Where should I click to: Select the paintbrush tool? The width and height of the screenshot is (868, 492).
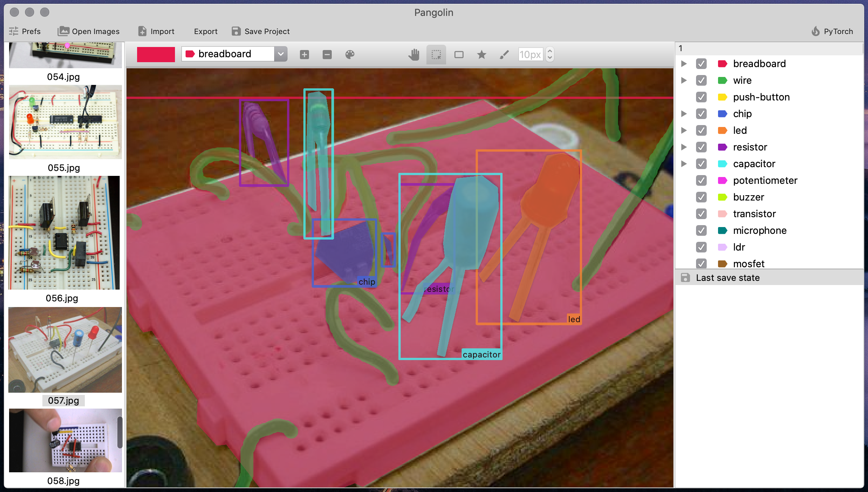tap(504, 55)
